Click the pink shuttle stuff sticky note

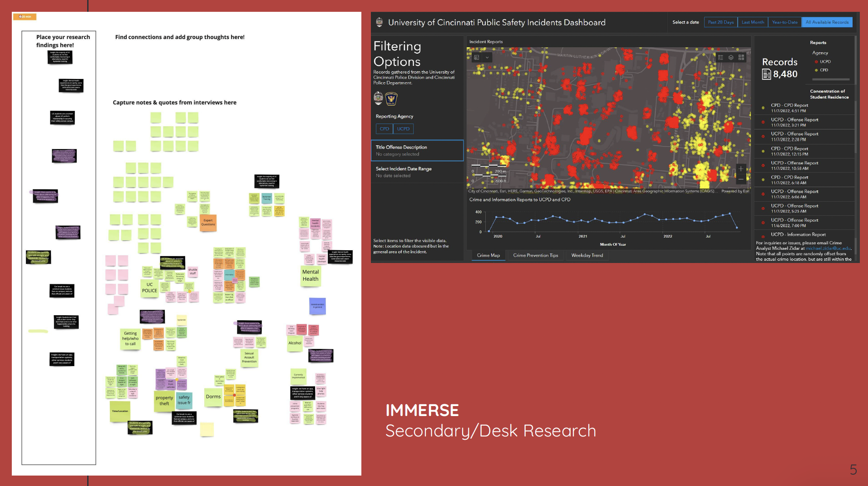pyautogui.click(x=193, y=272)
